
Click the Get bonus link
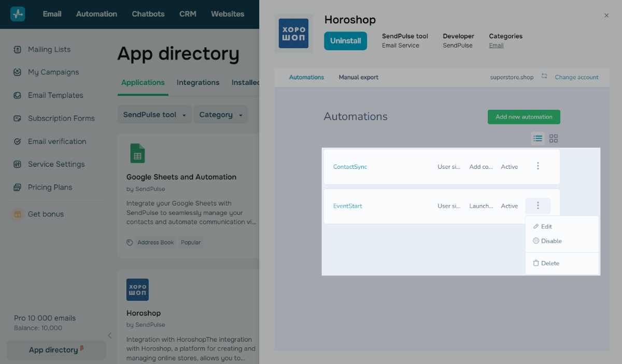[46, 214]
